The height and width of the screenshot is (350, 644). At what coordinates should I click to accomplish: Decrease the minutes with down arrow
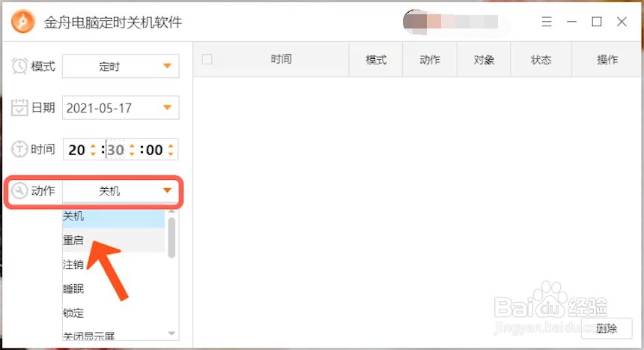tap(132, 154)
